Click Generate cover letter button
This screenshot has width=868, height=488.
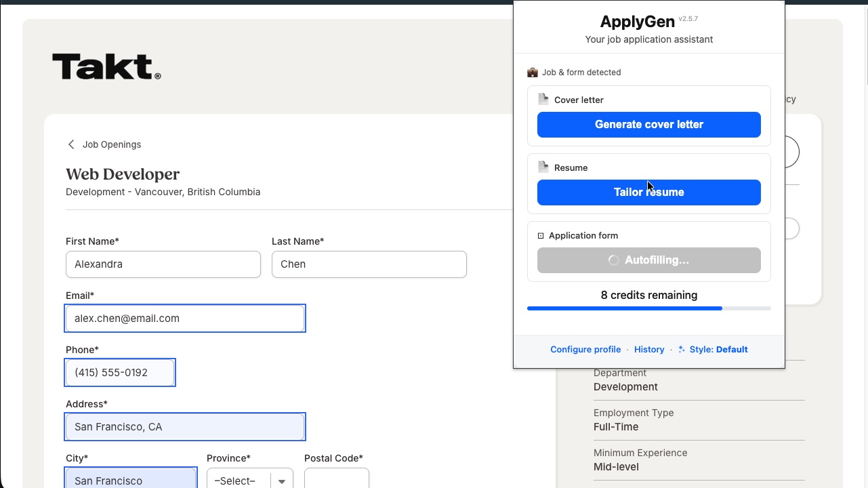[x=649, y=125]
